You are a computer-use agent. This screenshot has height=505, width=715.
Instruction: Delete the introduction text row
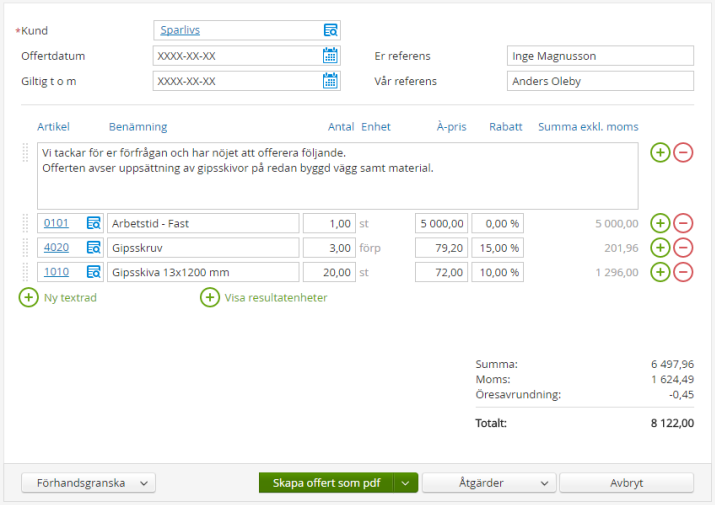click(x=683, y=153)
